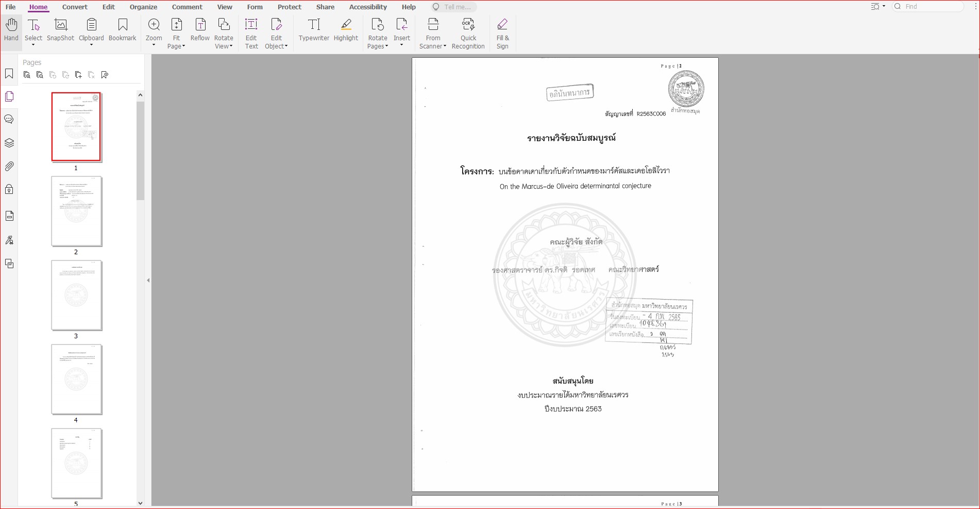Click the Find search field
The height and width of the screenshot is (509, 980).
[928, 7]
